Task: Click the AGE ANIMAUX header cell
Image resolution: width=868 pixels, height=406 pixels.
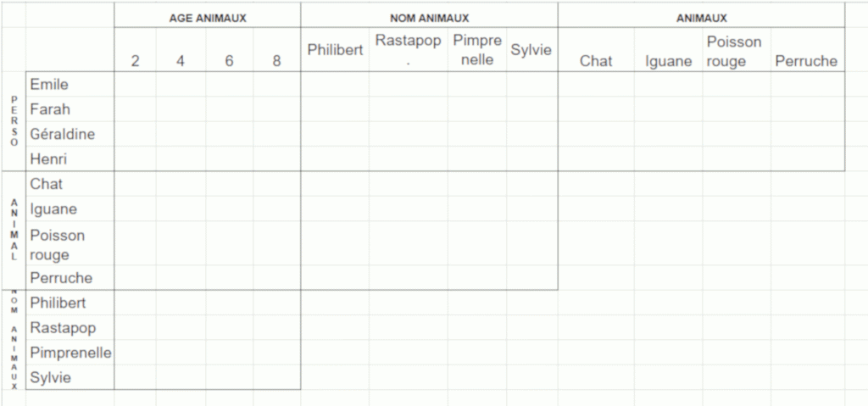Action: coord(207,17)
